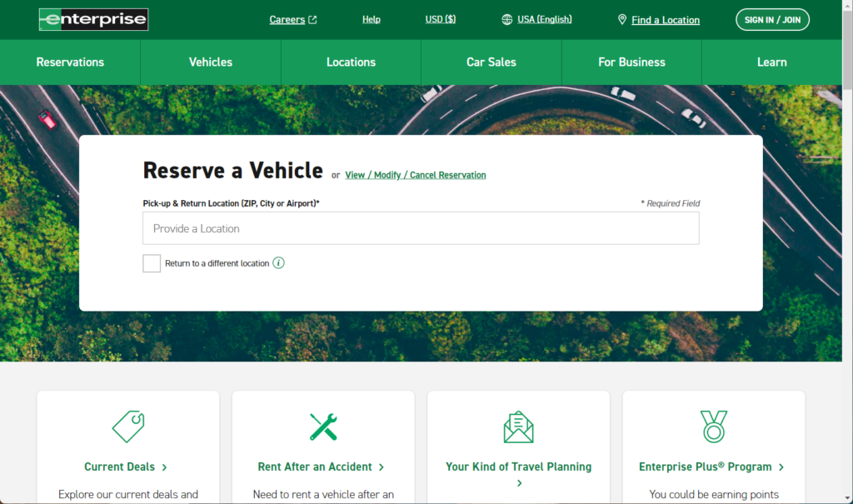The width and height of the screenshot is (853, 504).
Task: Open the Current Deals link
Action: (x=120, y=467)
